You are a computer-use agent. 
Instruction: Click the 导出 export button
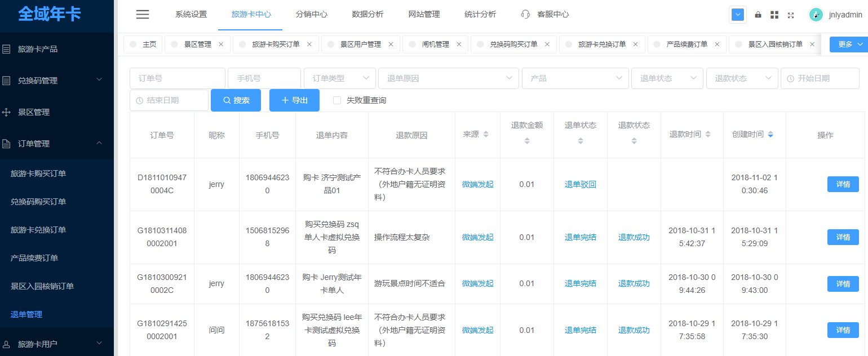(x=294, y=100)
